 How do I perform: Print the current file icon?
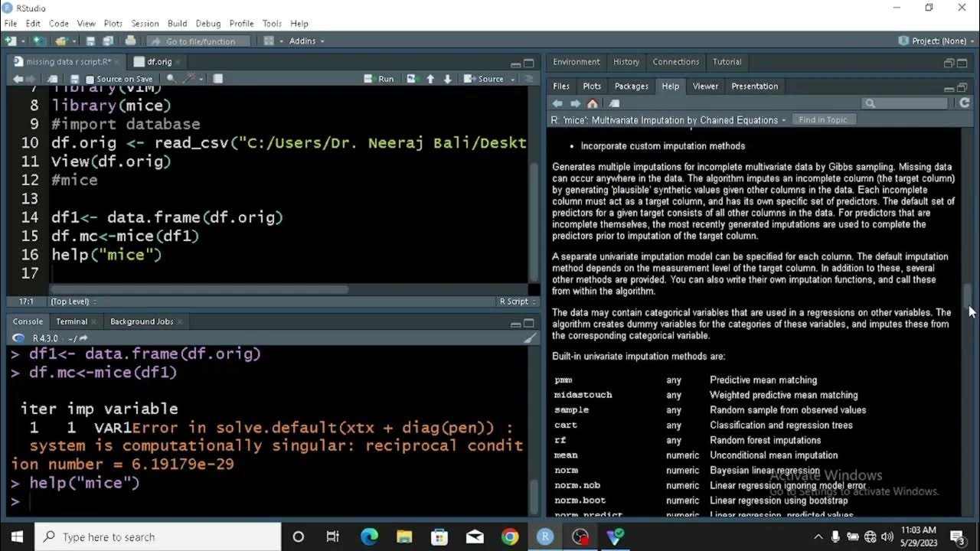(130, 41)
